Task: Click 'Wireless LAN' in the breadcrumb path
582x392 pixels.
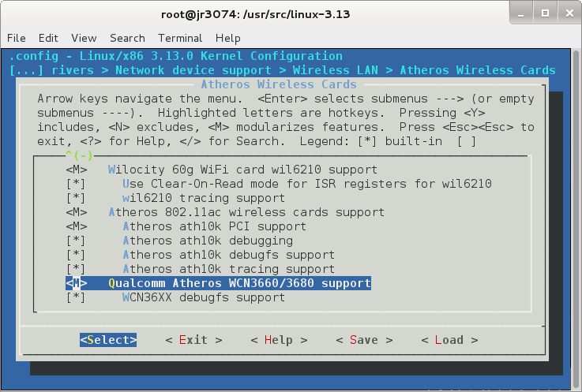Action: [x=335, y=70]
